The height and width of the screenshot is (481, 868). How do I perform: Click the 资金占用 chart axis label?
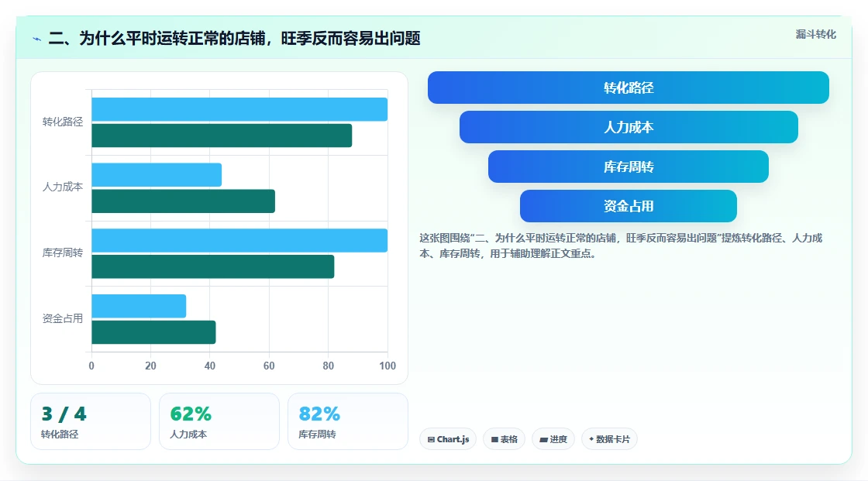tap(63, 318)
